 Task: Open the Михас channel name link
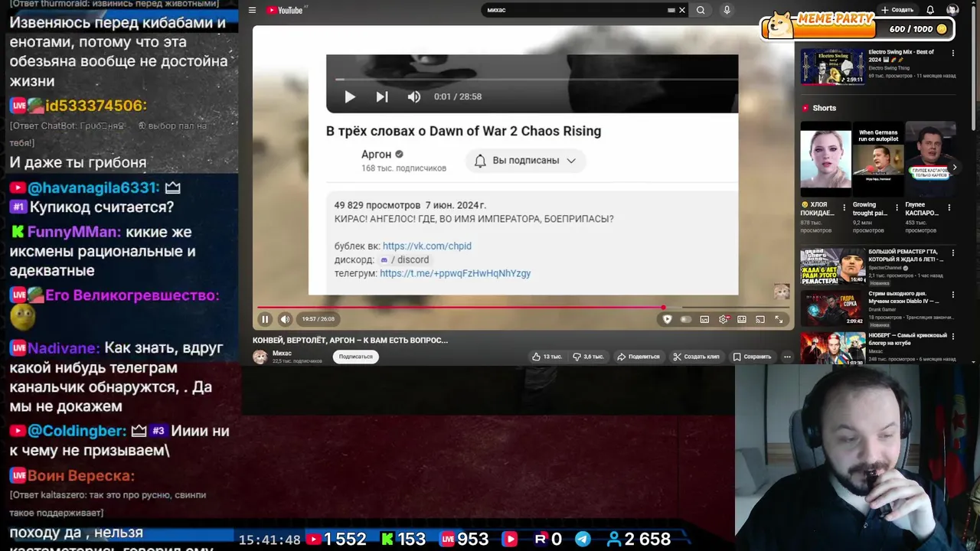click(x=282, y=353)
